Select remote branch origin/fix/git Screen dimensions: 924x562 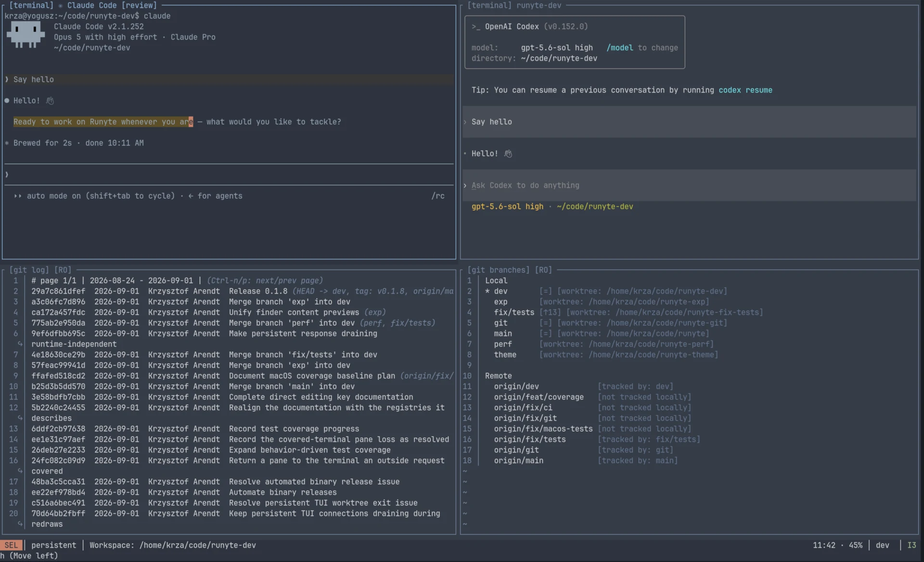pyautogui.click(x=525, y=418)
